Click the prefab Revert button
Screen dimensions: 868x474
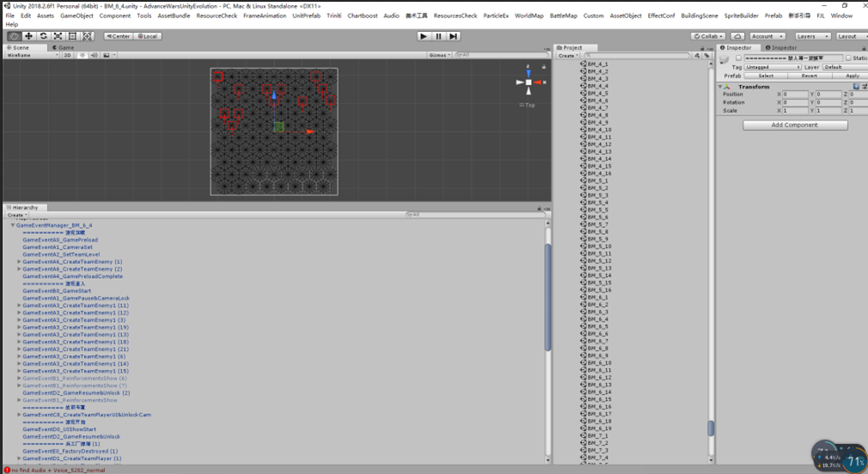pos(809,76)
